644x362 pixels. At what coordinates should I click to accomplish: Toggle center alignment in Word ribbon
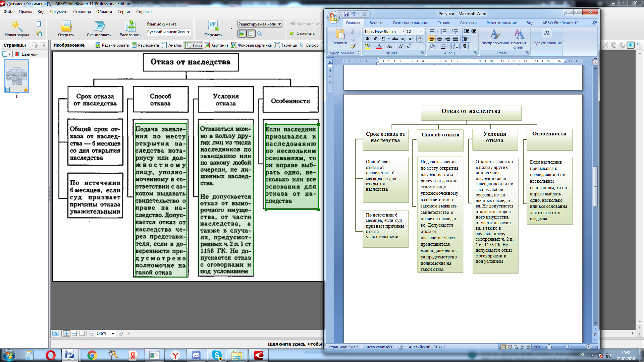pyautogui.click(x=440, y=39)
